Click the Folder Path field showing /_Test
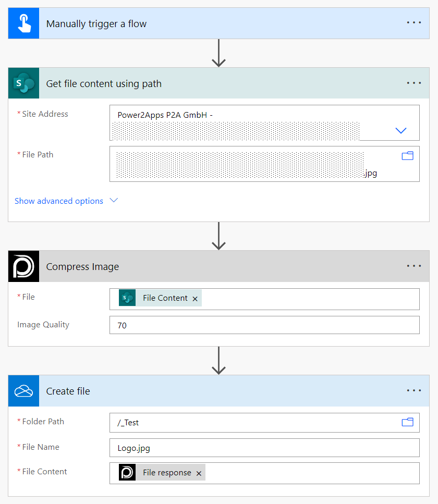The width and height of the screenshot is (438, 504). tap(250, 423)
